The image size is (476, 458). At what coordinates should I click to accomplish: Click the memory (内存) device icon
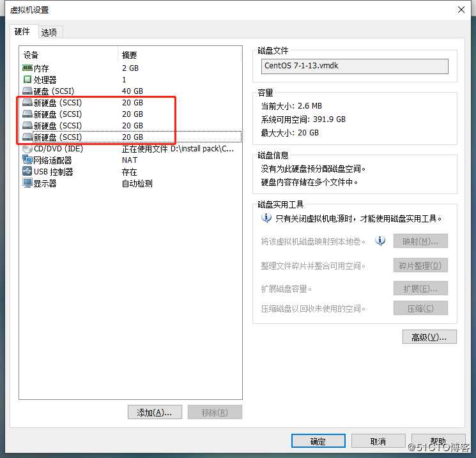coord(27,68)
